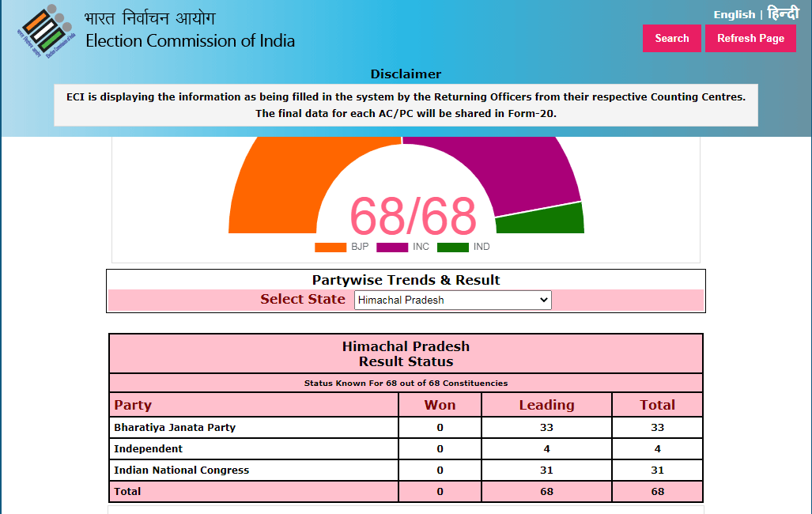Click the Total column header

[657, 405]
